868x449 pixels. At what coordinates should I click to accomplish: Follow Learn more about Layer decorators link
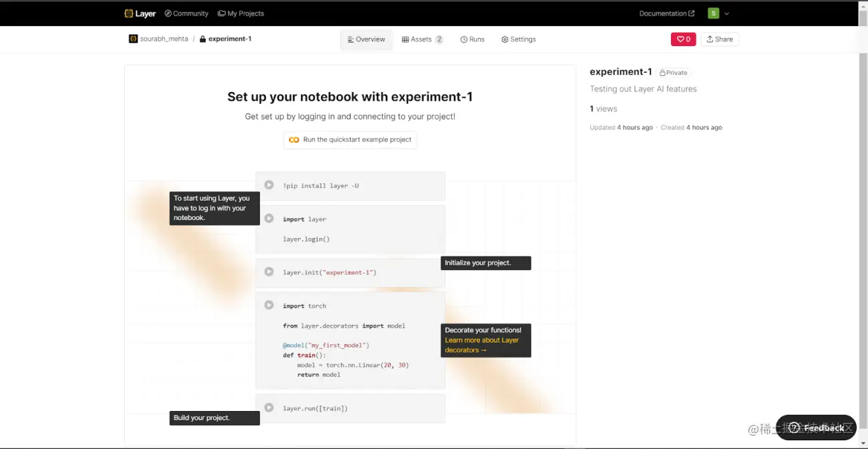pyautogui.click(x=482, y=345)
